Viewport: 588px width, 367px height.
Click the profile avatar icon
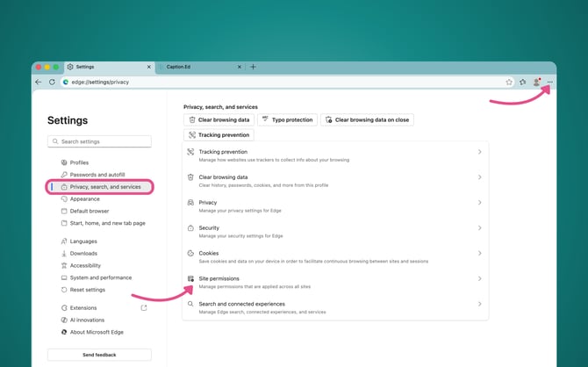tap(536, 82)
